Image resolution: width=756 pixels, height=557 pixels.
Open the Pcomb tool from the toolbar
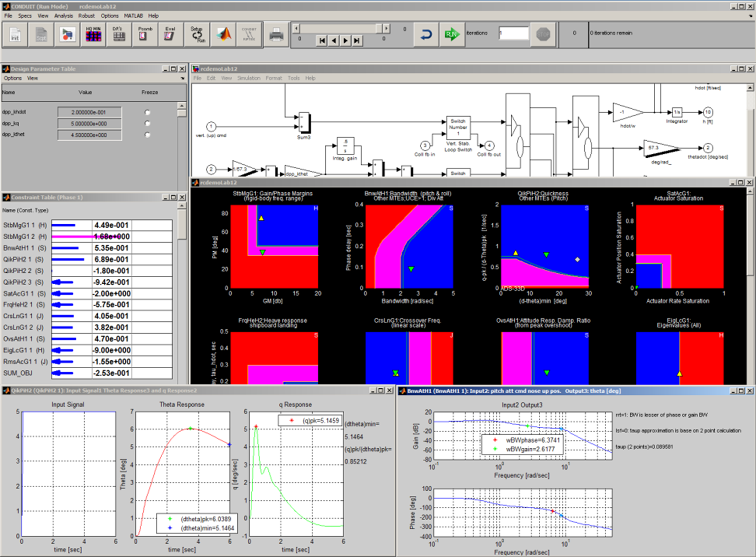[144, 34]
